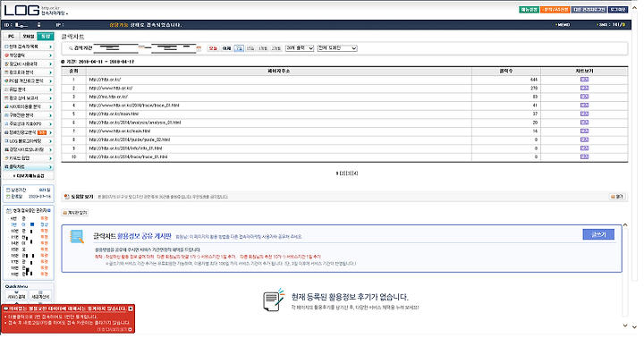
Task: Open chart view button for rank 10 row
Action: pyautogui.click(x=584, y=156)
